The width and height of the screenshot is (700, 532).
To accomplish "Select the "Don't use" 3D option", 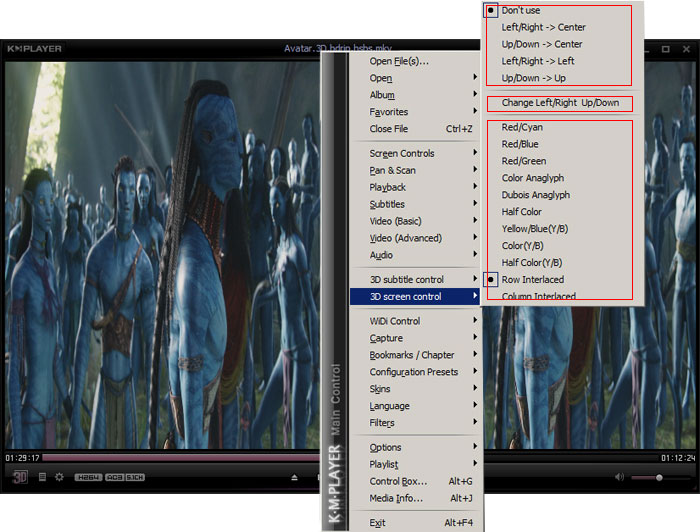I will (564, 10).
